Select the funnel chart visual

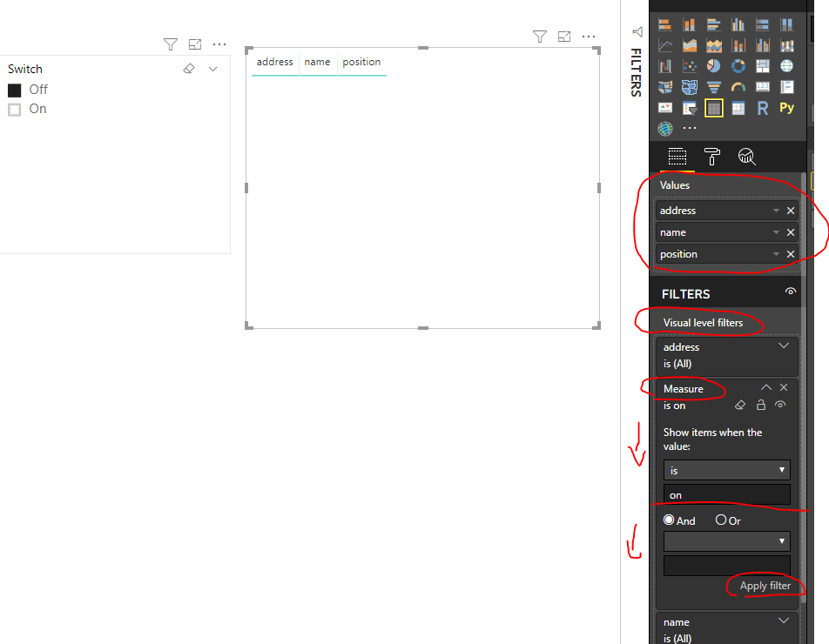pos(714,87)
